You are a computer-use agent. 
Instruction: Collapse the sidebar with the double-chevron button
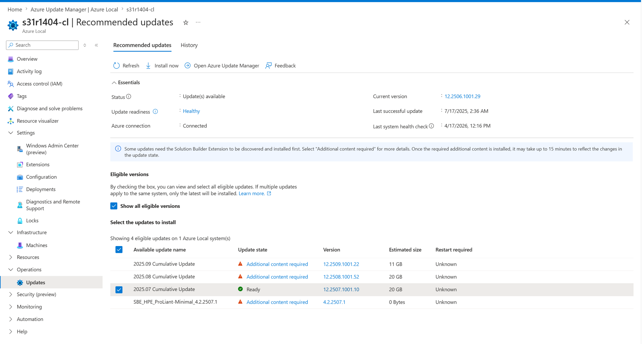[97, 45]
